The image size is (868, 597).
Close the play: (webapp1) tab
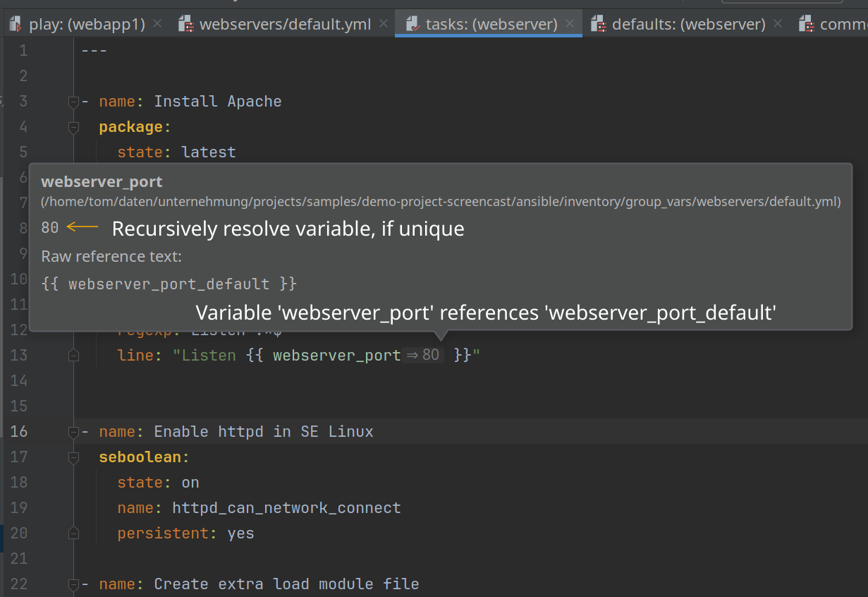[157, 24]
